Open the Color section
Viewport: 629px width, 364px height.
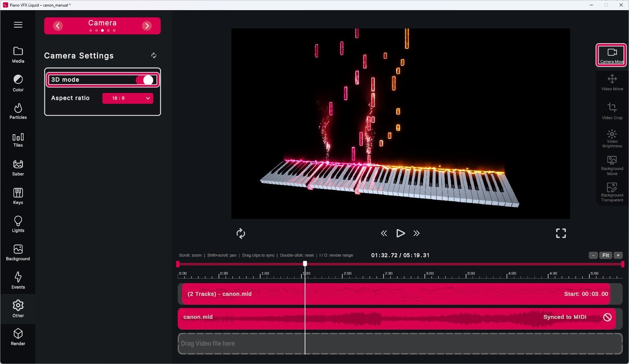(18, 83)
